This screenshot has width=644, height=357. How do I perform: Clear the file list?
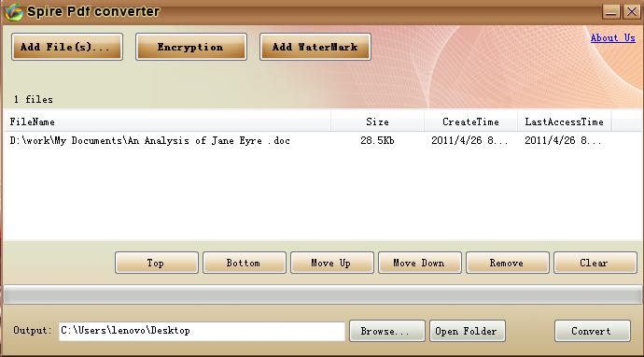point(595,263)
